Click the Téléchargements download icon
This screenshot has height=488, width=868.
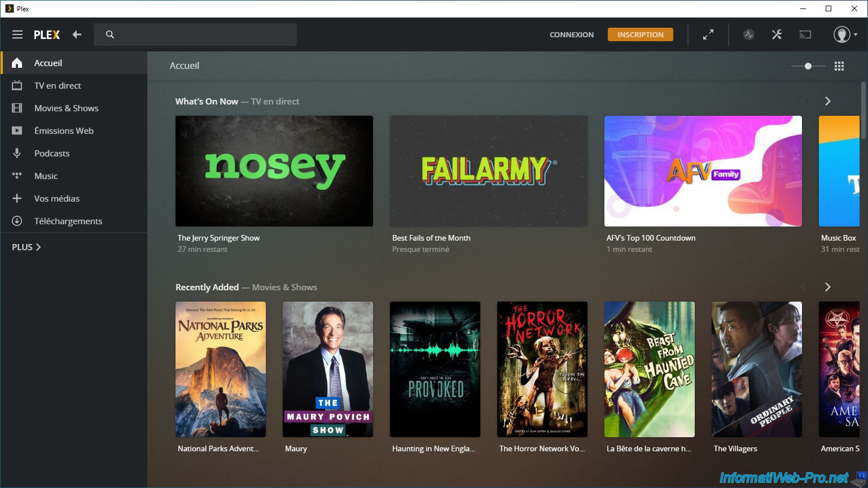click(x=17, y=221)
